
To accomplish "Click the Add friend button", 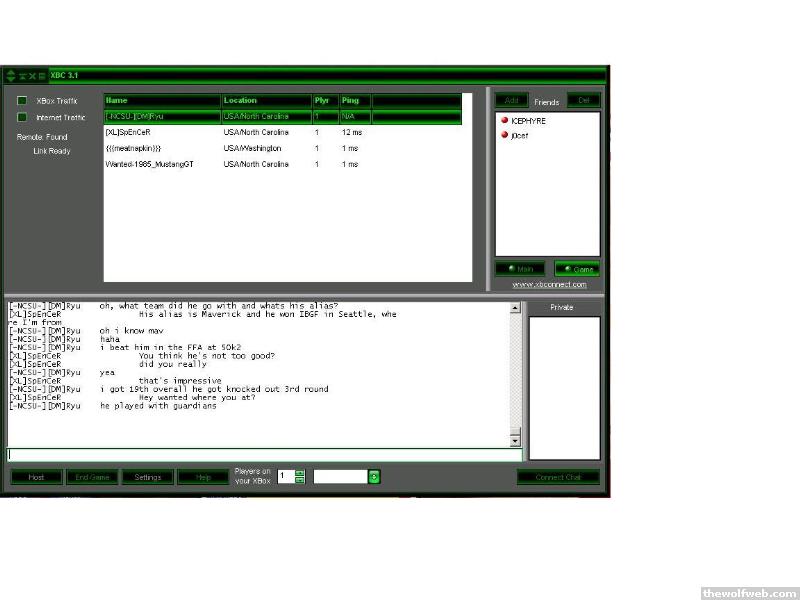I will pyautogui.click(x=511, y=101).
